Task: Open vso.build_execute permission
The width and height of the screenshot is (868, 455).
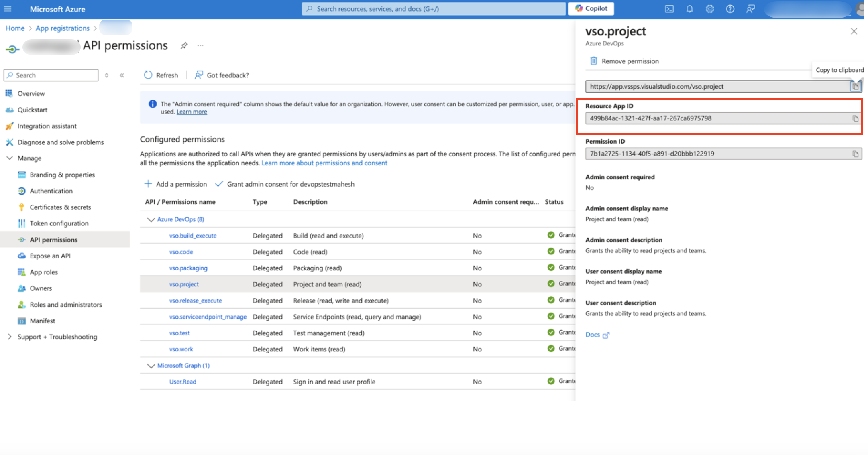Action: (193, 236)
